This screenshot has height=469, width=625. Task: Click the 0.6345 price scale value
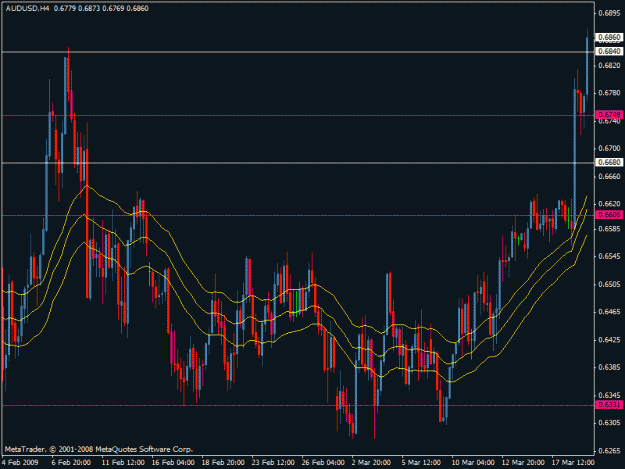click(x=610, y=395)
